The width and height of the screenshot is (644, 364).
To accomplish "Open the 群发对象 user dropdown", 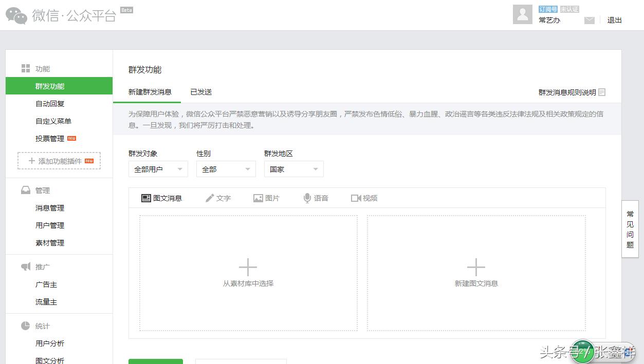I will [158, 168].
